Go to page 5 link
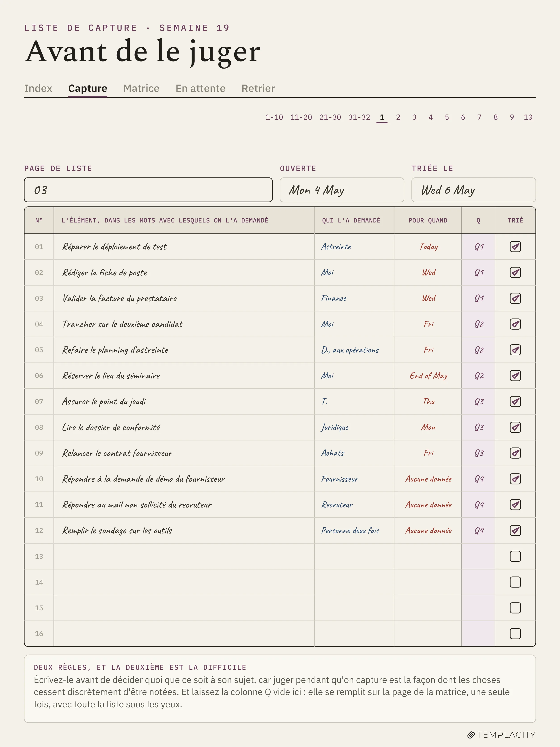Viewport: 560px width, 747px height. point(447,117)
